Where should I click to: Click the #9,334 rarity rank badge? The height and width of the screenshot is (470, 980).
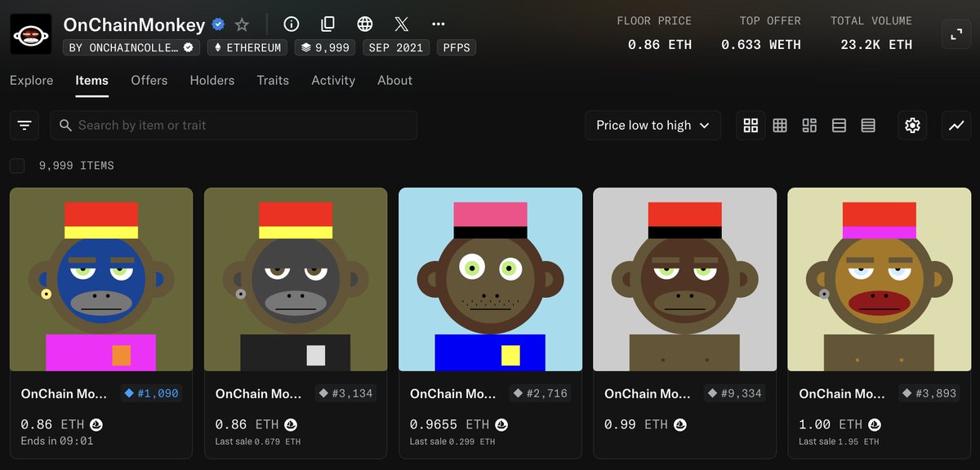[734, 393]
